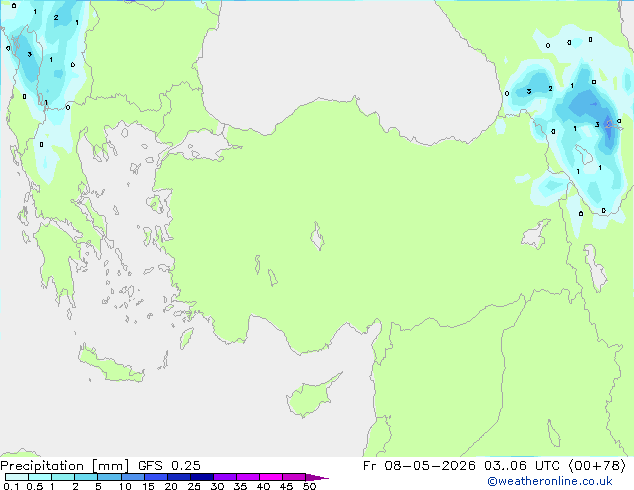The width and height of the screenshot is (634, 490).
Task: Click the '35' legend label
Action: [240, 486]
